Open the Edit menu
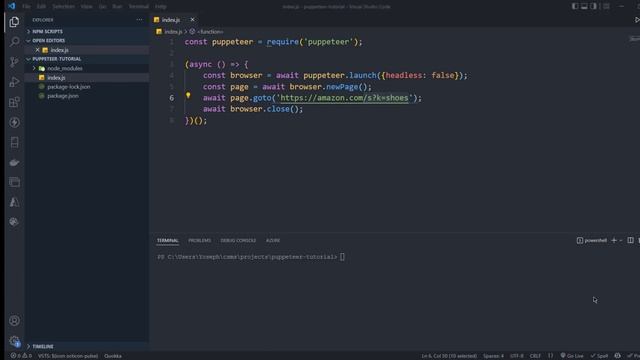 point(41,7)
